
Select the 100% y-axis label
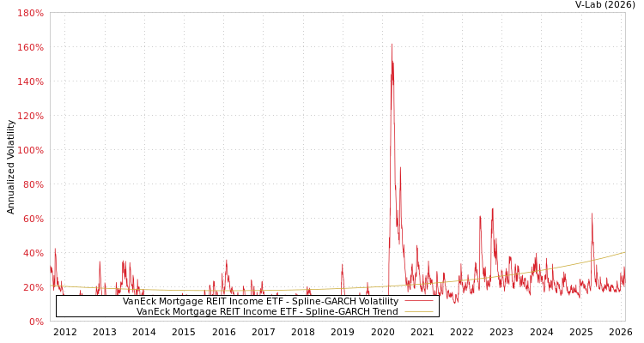tap(30, 150)
